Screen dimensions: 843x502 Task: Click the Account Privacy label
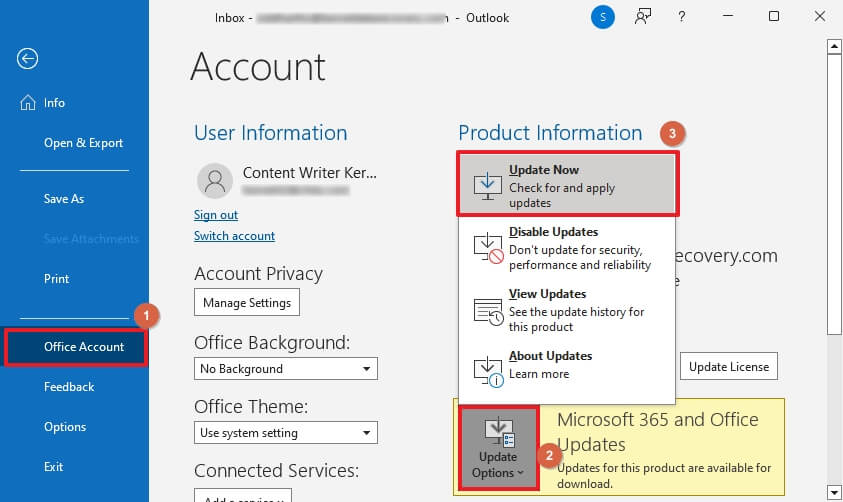(x=258, y=274)
